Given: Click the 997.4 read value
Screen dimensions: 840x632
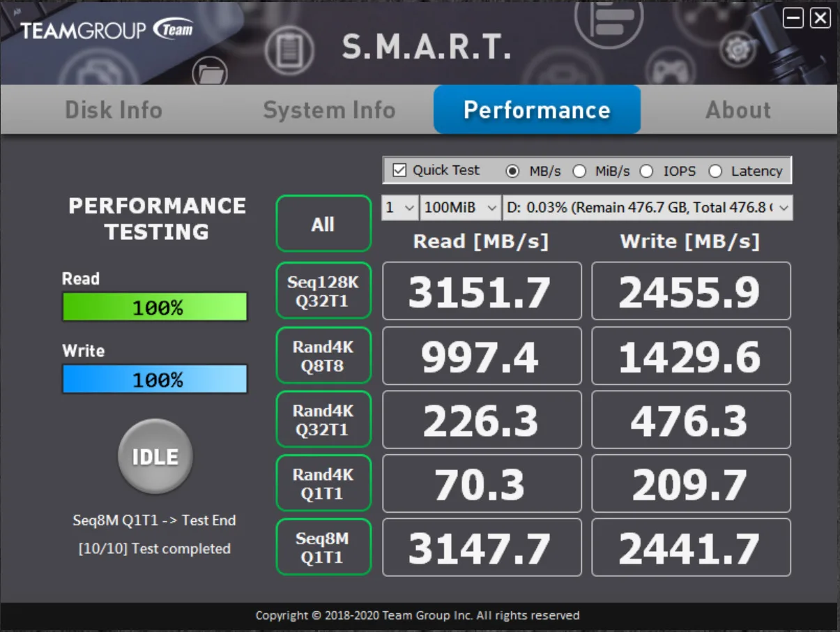Looking at the screenshot, I should coord(482,356).
